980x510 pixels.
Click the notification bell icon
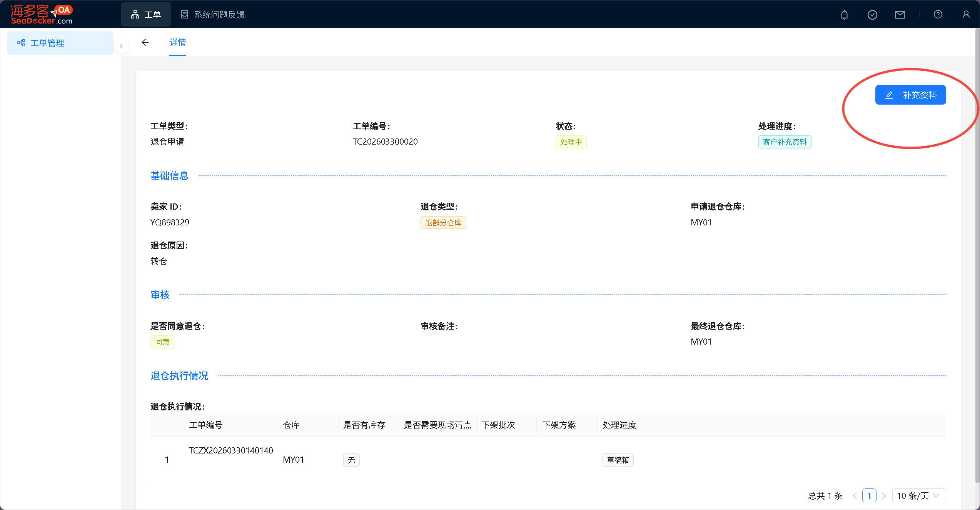(844, 15)
